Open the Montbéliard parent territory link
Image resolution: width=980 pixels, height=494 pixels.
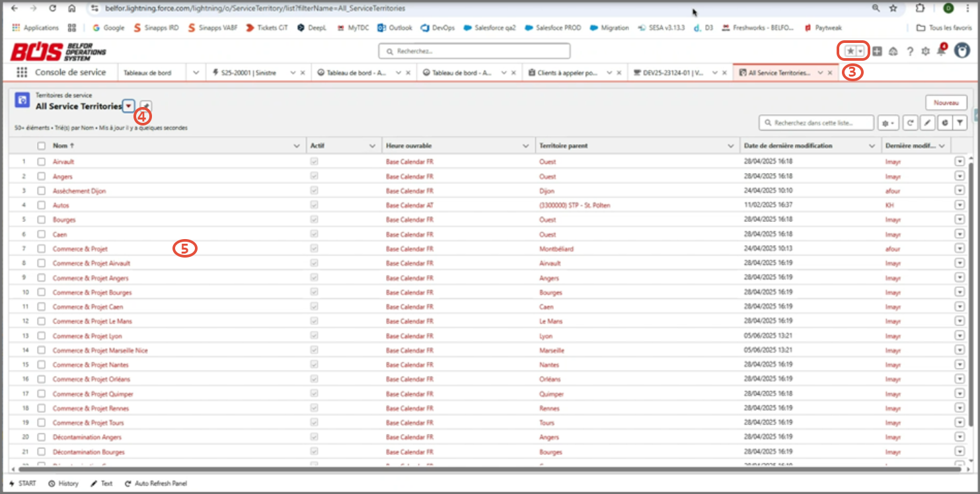pos(556,249)
